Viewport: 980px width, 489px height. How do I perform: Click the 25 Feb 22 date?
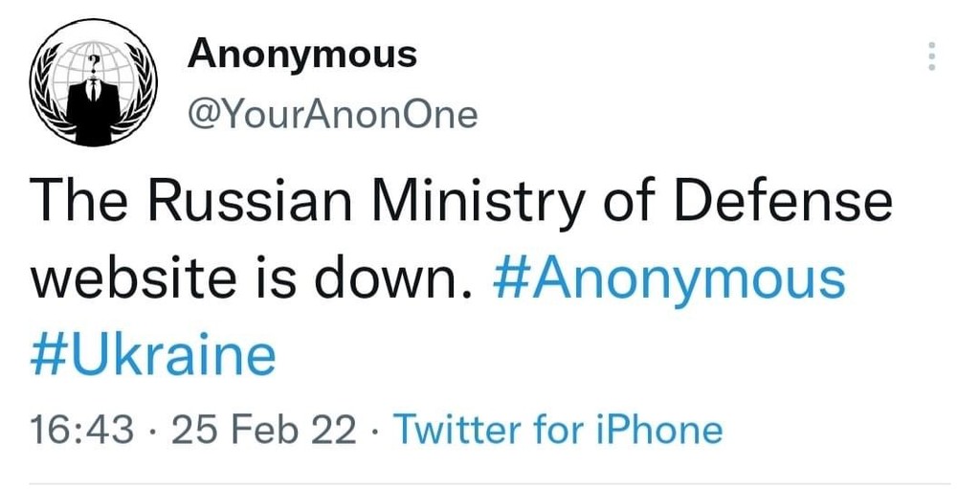tap(263, 431)
